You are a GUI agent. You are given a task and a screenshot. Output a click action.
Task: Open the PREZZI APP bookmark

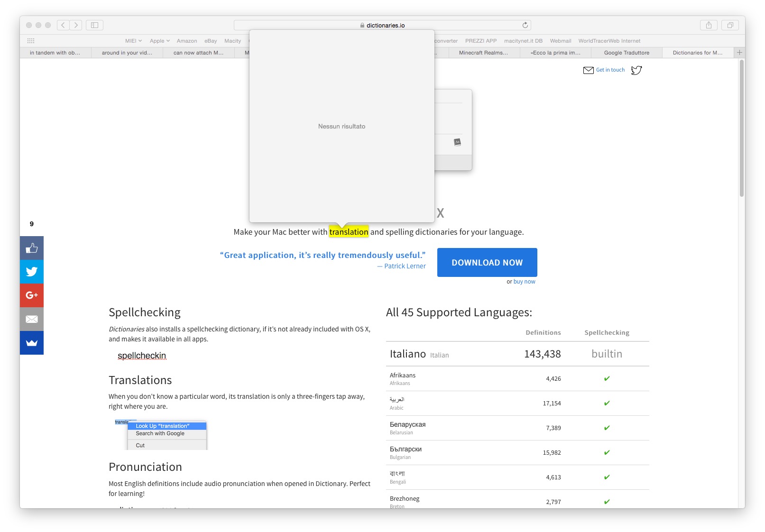481,41
